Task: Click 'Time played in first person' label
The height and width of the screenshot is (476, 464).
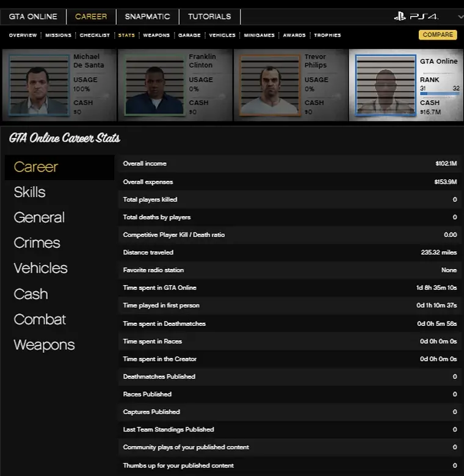Action: (161, 305)
